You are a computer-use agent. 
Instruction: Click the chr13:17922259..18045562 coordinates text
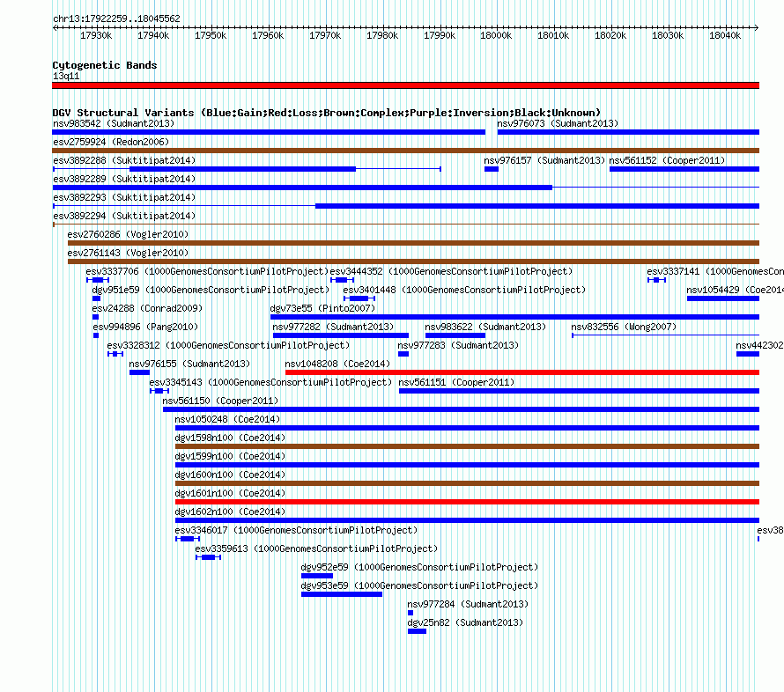click(116, 18)
